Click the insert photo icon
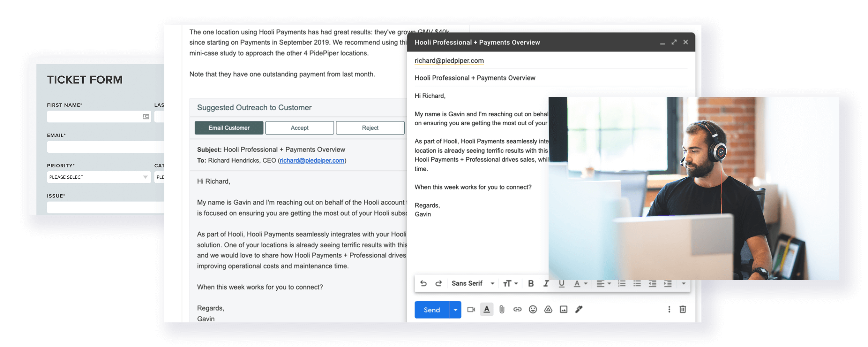Image resolution: width=868 pixels, height=347 pixels. point(563,309)
